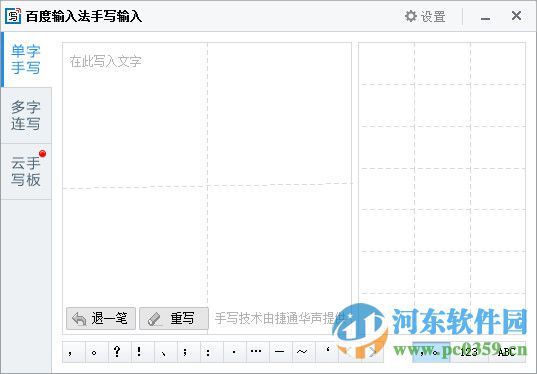Insert the Chinese full stop 。

(97, 352)
